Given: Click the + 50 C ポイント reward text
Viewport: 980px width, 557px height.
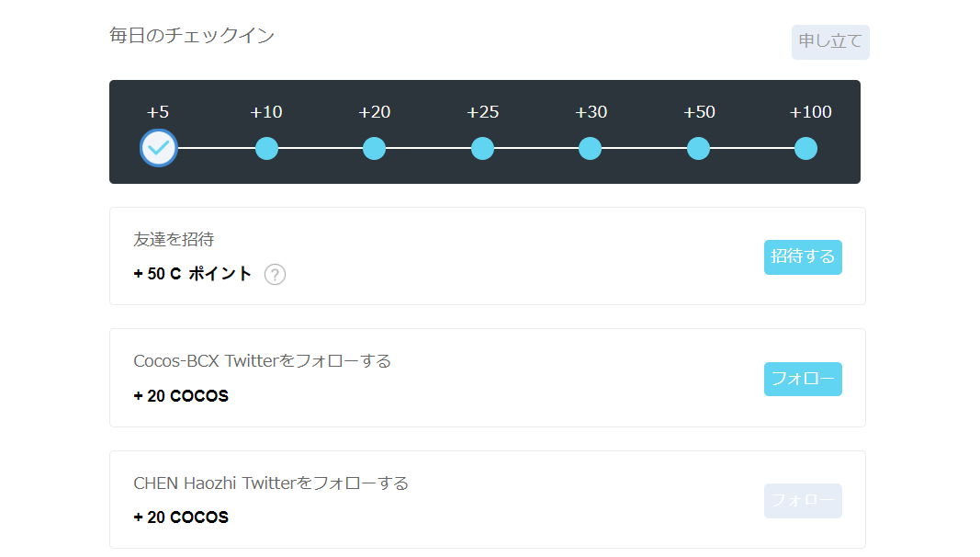Looking at the screenshot, I should click(x=193, y=274).
